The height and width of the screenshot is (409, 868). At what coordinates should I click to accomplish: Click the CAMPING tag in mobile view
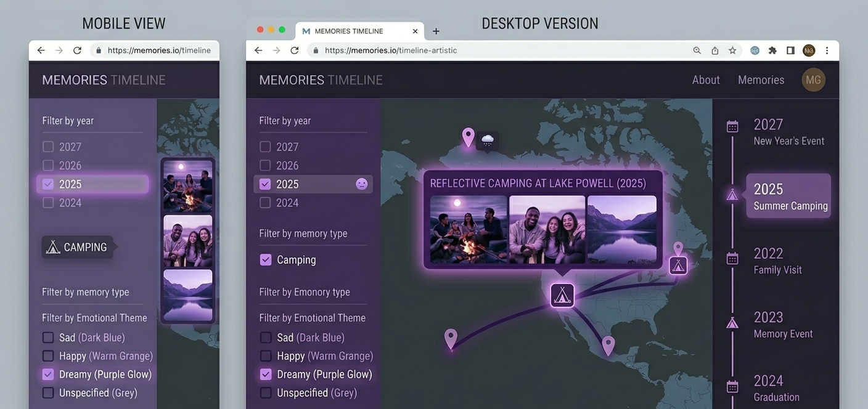point(77,247)
